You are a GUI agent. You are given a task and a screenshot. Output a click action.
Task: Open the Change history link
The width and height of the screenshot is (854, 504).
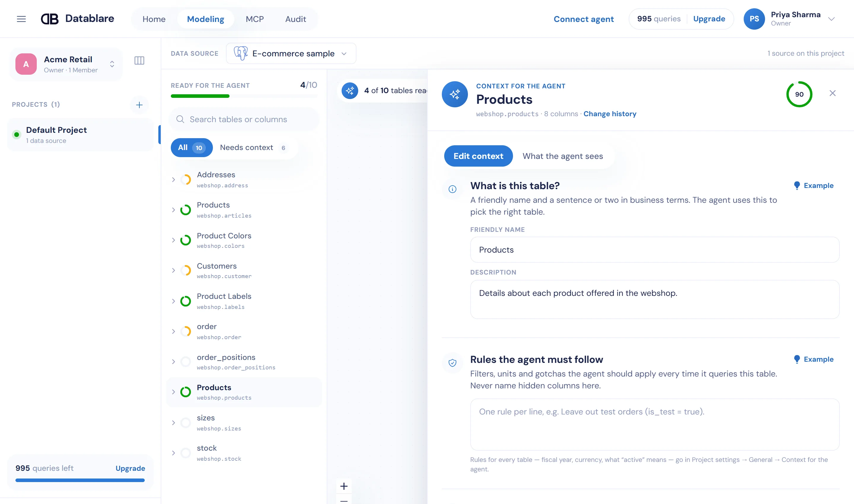610,114
